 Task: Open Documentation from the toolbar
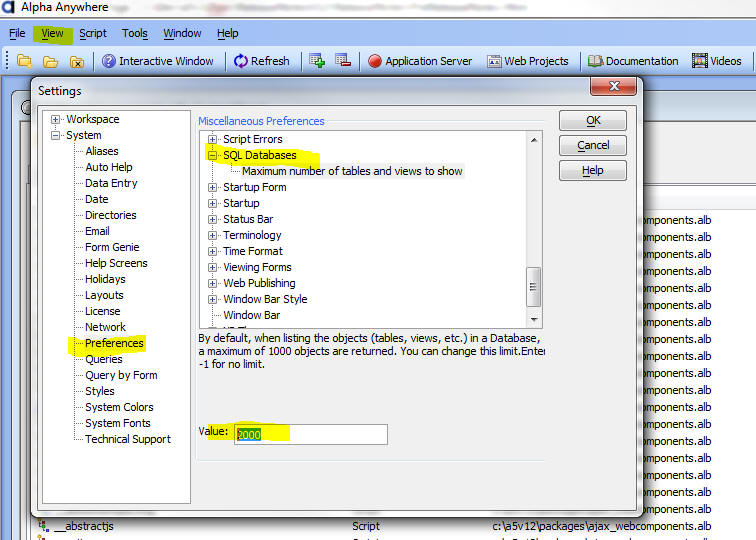633,61
